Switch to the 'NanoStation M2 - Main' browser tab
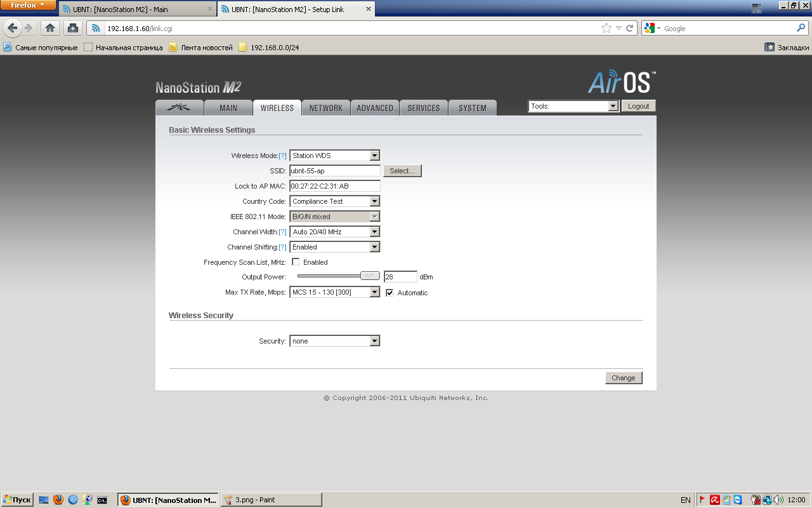This screenshot has height=508, width=812. (x=138, y=10)
